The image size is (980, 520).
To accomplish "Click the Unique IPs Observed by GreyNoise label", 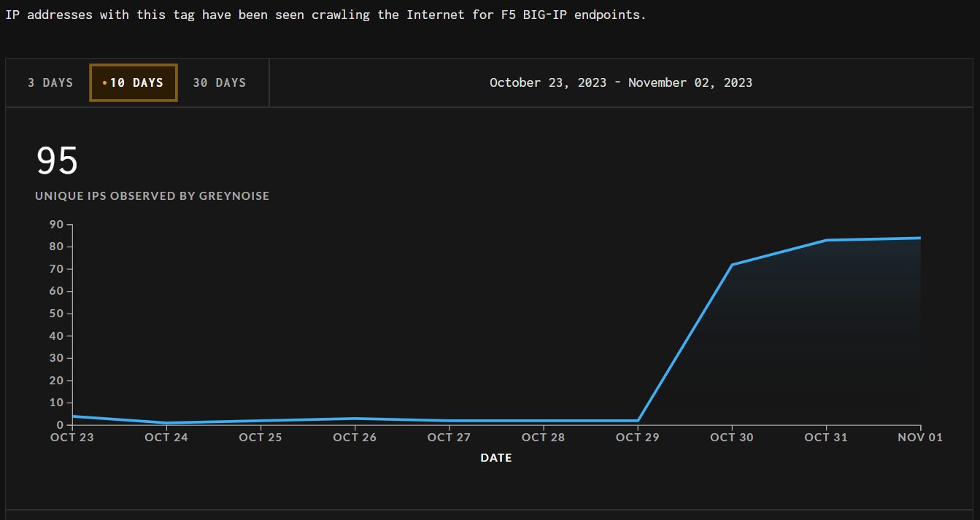I will pos(152,196).
